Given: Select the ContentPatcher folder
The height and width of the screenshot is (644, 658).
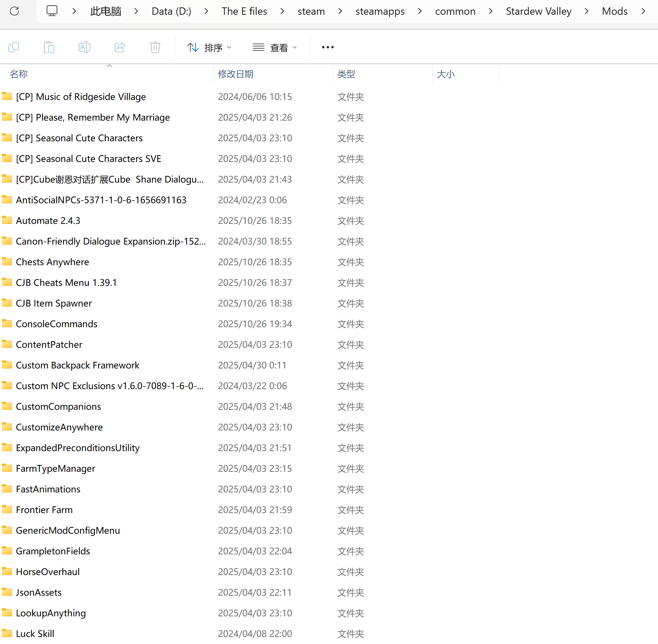Looking at the screenshot, I should (x=49, y=344).
